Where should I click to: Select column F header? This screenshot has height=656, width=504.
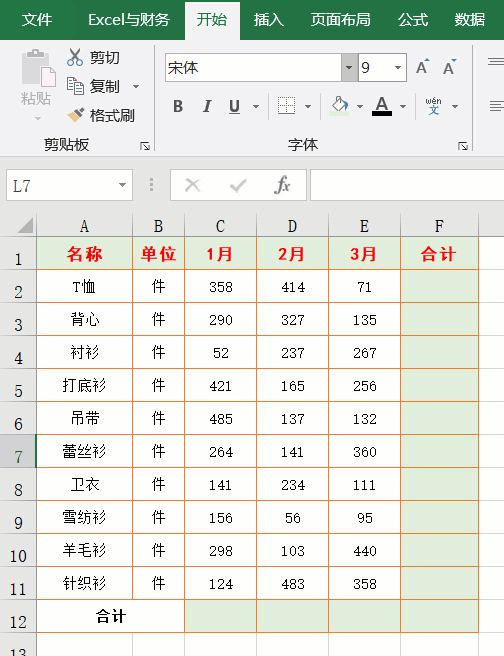[439, 226]
